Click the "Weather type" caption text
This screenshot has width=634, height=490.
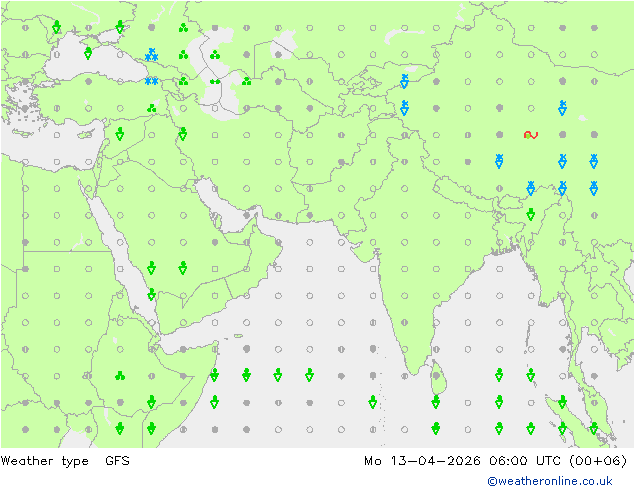click(45, 461)
